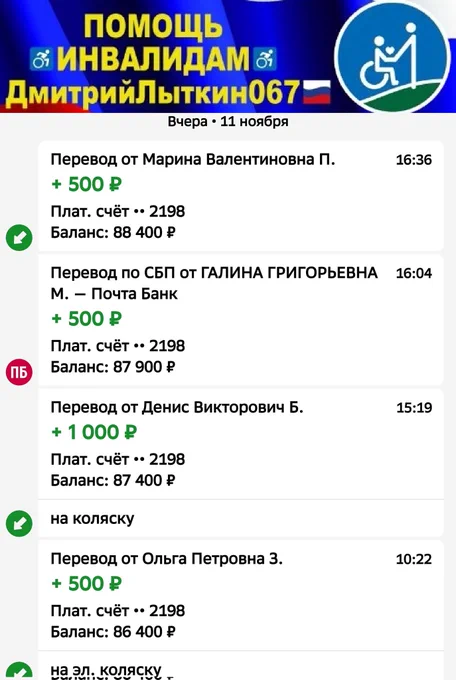The height and width of the screenshot is (680, 456).
Task: Open transfer from Ольга Петровна З.
Action: click(x=241, y=595)
